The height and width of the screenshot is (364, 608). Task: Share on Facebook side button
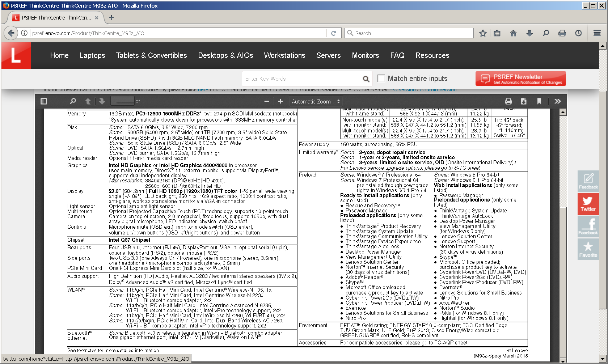588,227
